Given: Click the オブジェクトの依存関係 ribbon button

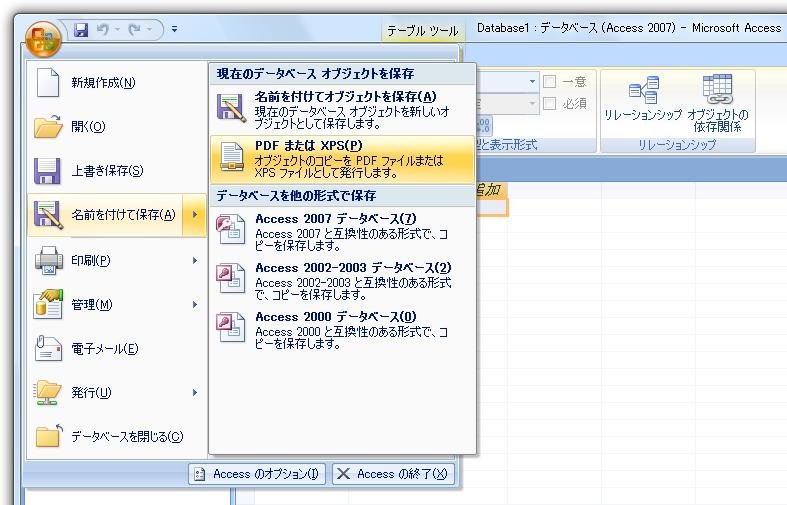Looking at the screenshot, I should click(x=718, y=103).
